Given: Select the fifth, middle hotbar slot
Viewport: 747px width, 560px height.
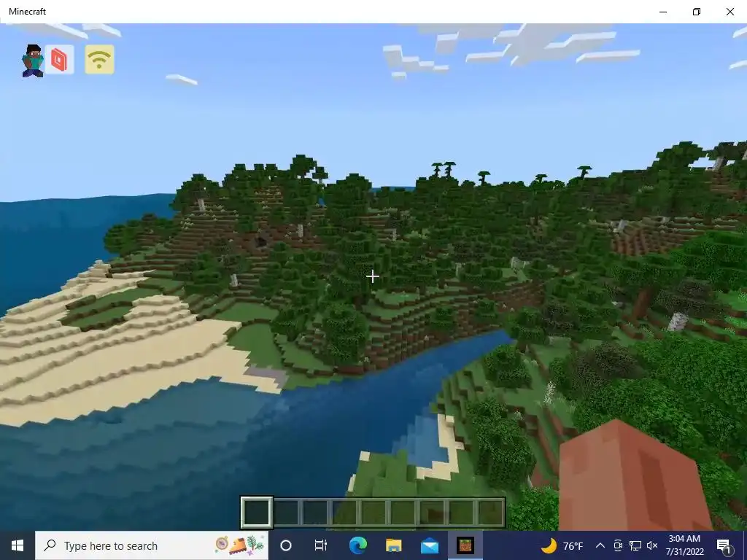Looking at the screenshot, I should pyautogui.click(x=373, y=513).
